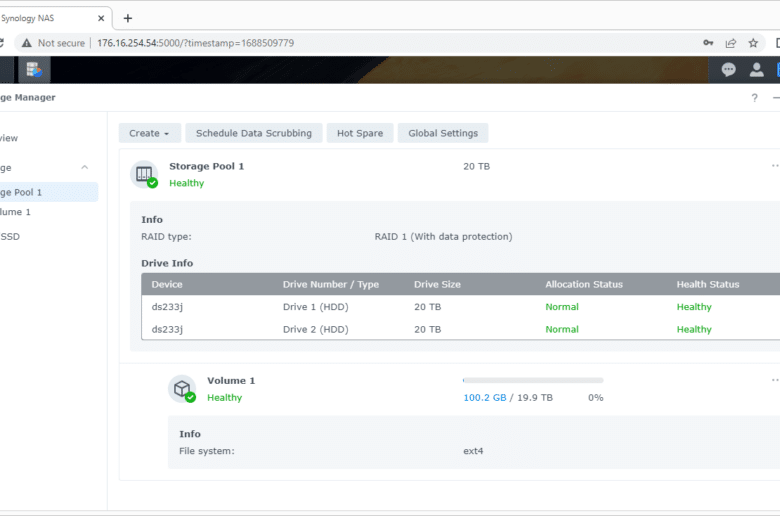Image resolution: width=780 pixels, height=516 pixels.
Task: Click the Healthy status for Drive 2
Action: pyautogui.click(x=694, y=329)
